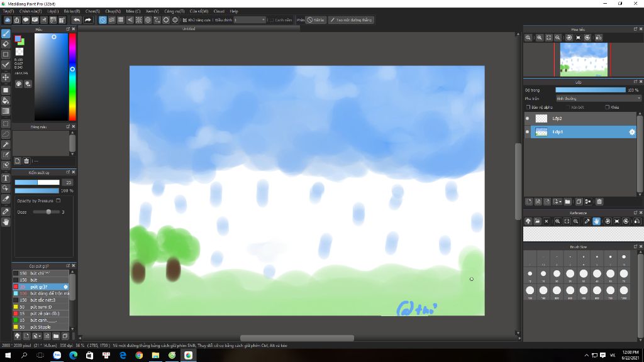Open image file in Reference panel

[x=537, y=221]
